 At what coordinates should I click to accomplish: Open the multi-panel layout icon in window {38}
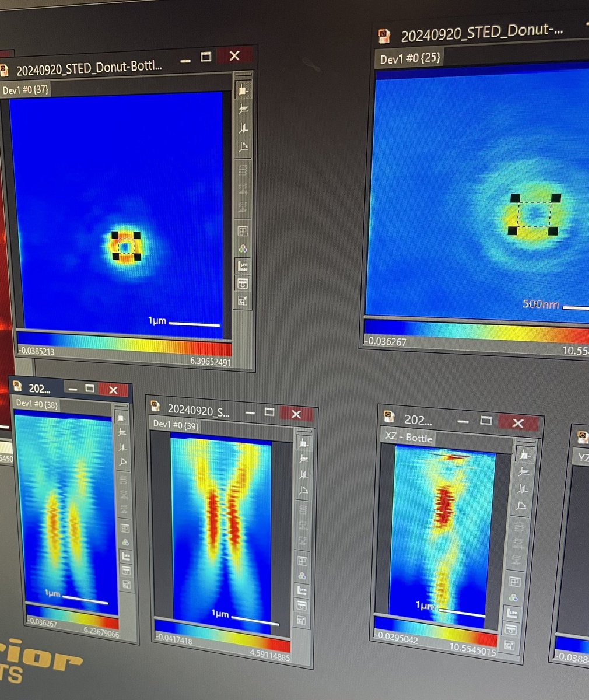click(x=124, y=528)
